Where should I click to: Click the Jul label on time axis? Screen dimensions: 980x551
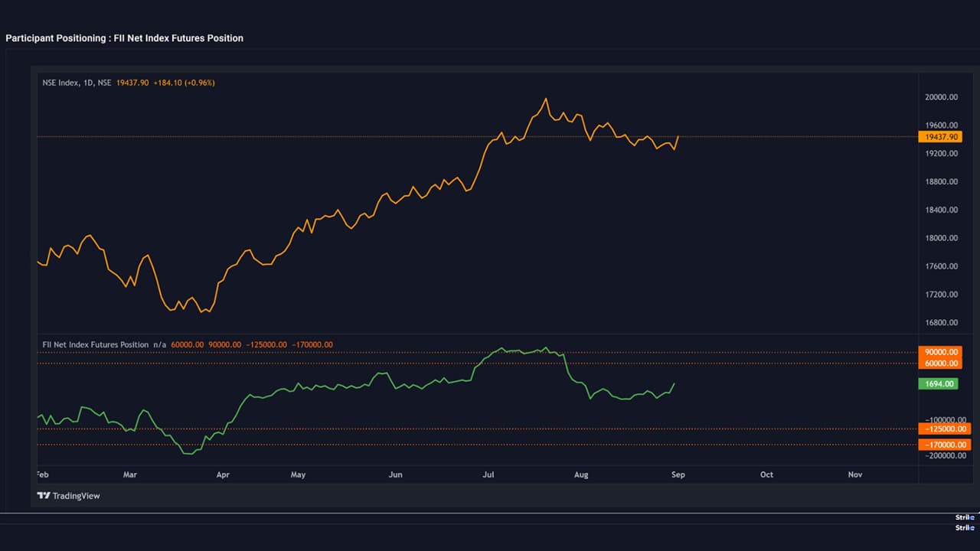[x=488, y=474]
